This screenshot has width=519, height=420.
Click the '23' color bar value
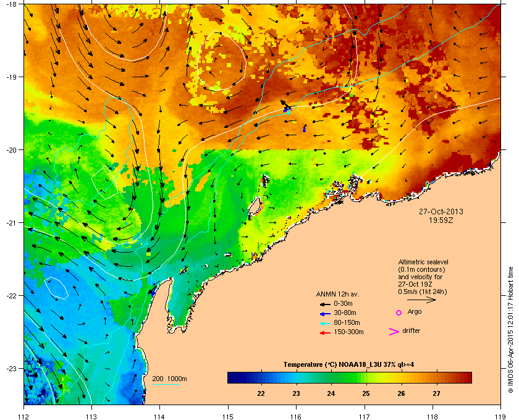pyautogui.click(x=296, y=393)
